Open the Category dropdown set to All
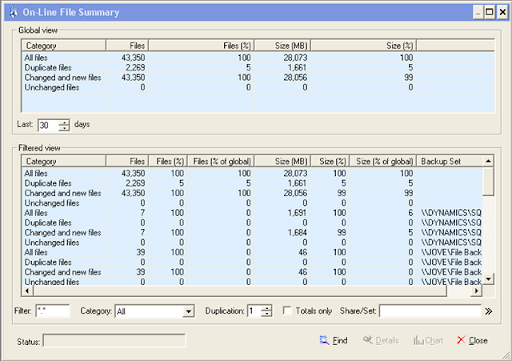This screenshot has width=512, height=361. click(188, 311)
